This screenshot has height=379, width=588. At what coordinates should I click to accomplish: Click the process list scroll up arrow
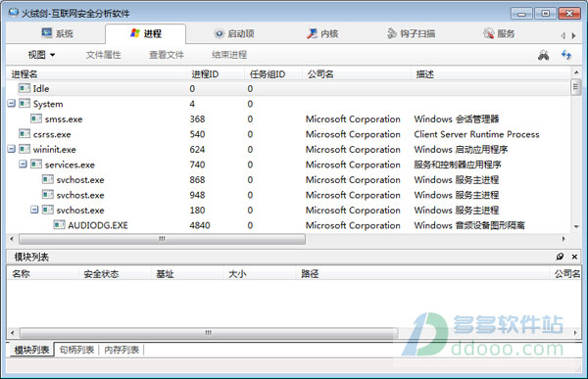576,71
